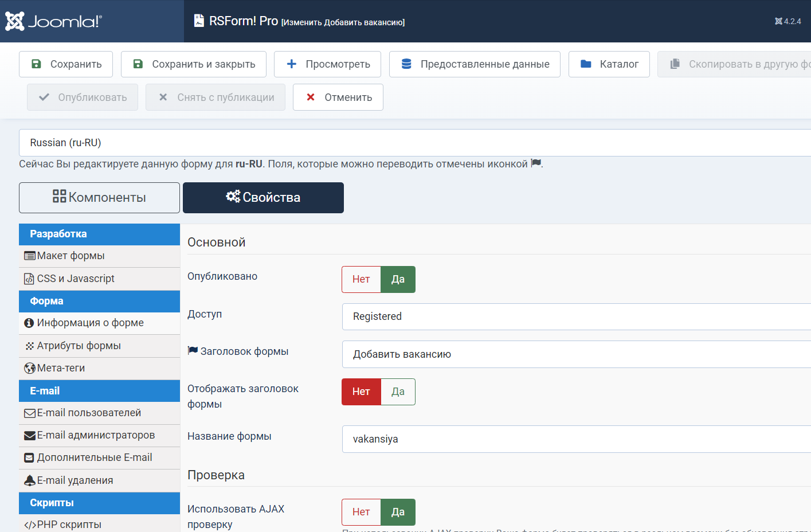Set Использовать AJAX проверку to Нет

361,512
